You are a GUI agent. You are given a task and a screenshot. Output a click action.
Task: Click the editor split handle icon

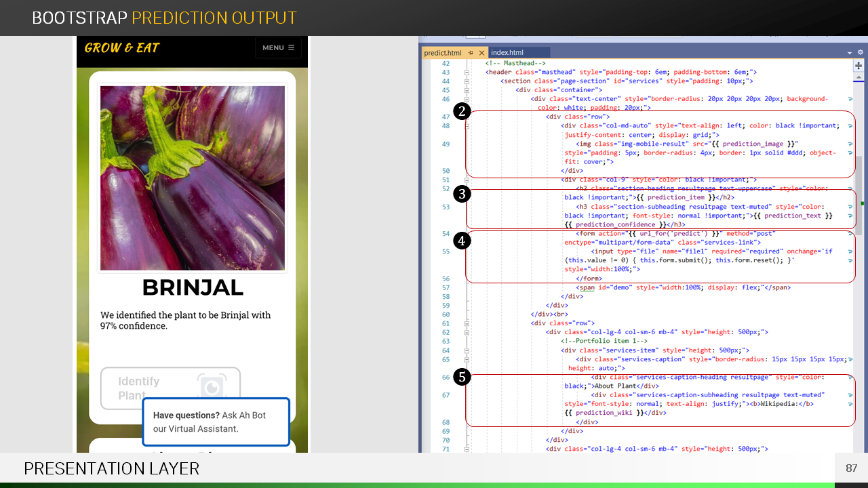pyautogui.click(x=859, y=66)
